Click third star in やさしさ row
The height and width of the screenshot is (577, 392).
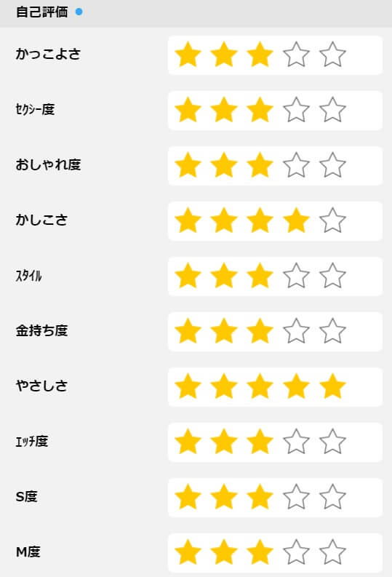260,386
